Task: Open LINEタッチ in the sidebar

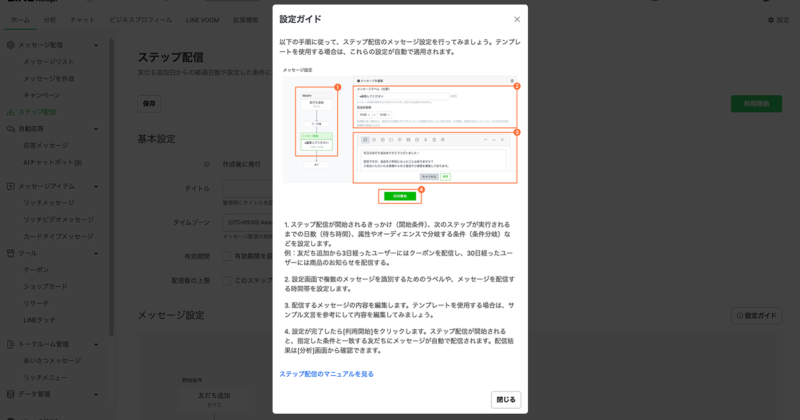Action: [39, 320]
